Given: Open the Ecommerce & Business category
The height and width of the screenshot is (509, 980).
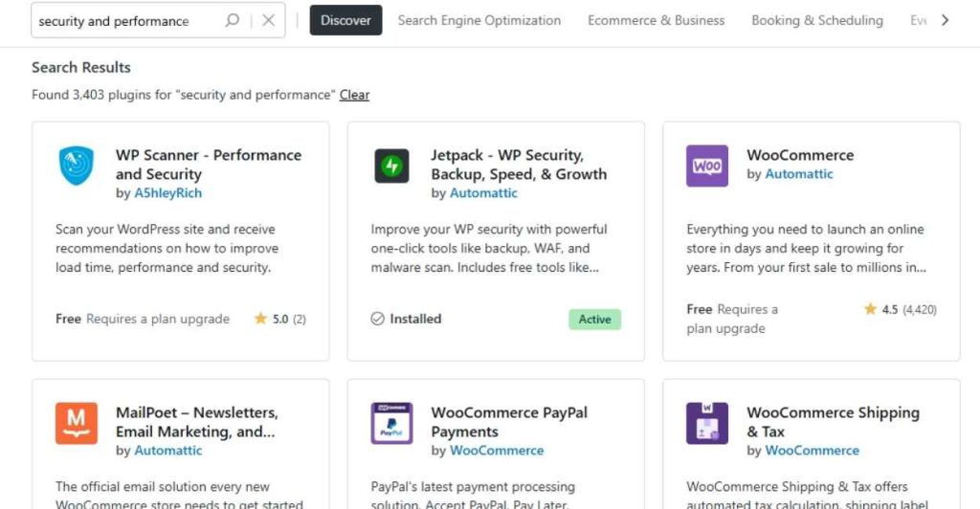Looking at the screenshot, I should 657,20.
